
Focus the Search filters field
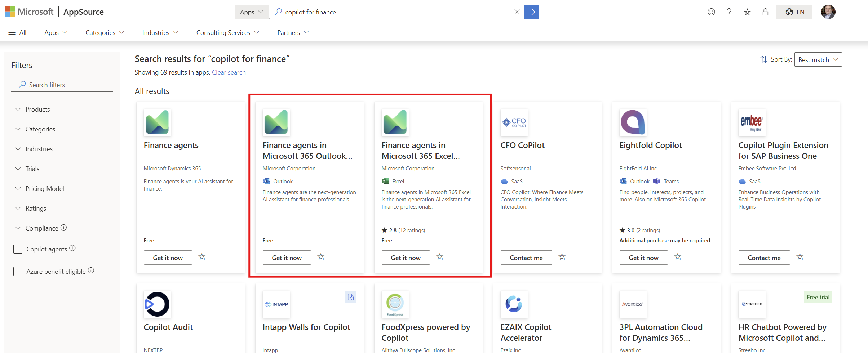click(62, 85)
